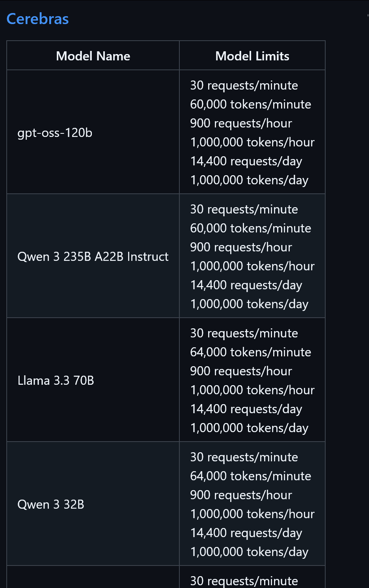Viewport: 369px width, 588px height.
Task: Click 30 requests/minute in gpt-oss-120b row
Action: coord(244,85)
